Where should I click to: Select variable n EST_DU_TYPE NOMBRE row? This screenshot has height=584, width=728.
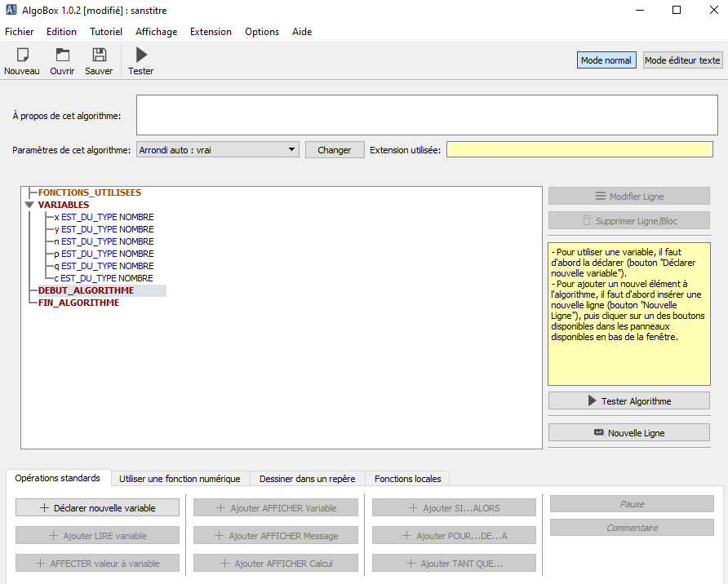pos(104,241)
